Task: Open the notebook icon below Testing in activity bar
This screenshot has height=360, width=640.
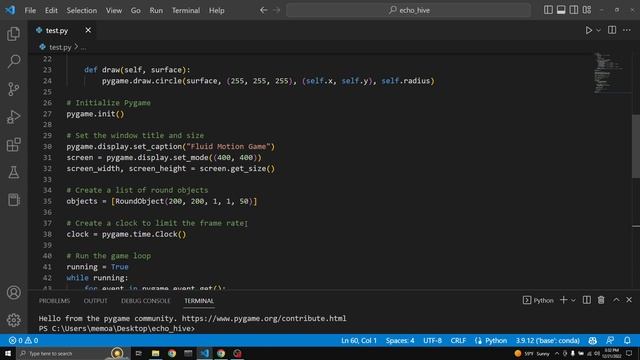Action: tap(13, 200)
